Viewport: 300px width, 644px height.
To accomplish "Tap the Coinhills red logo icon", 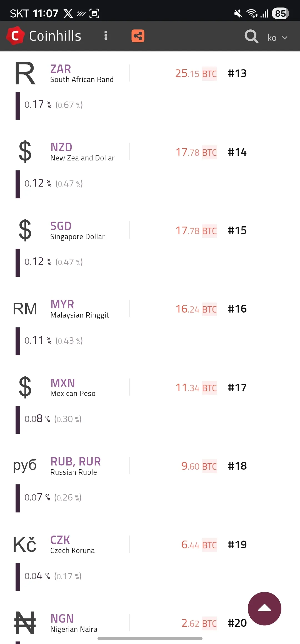I will point(15,36).
